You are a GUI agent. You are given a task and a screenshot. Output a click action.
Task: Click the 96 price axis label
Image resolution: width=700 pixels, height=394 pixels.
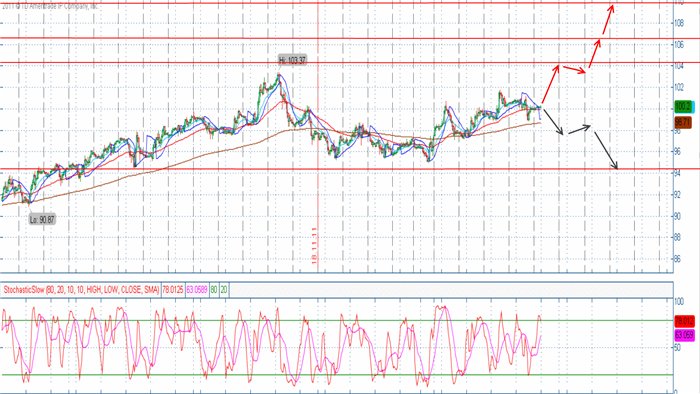coord(678,152)
